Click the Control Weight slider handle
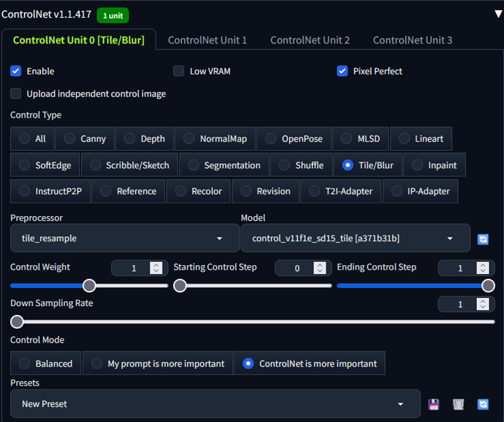Viewport: 504px width, 422px height. pos(89,285)
